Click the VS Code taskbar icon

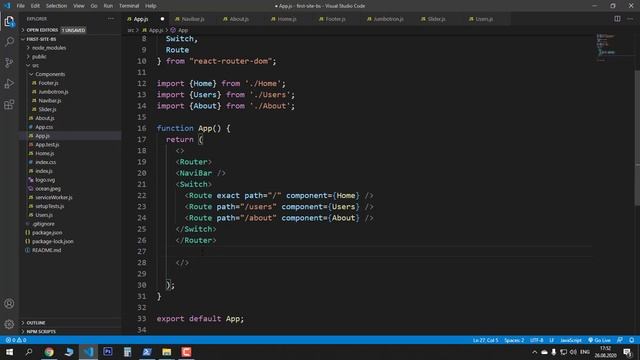coord(88,352)
